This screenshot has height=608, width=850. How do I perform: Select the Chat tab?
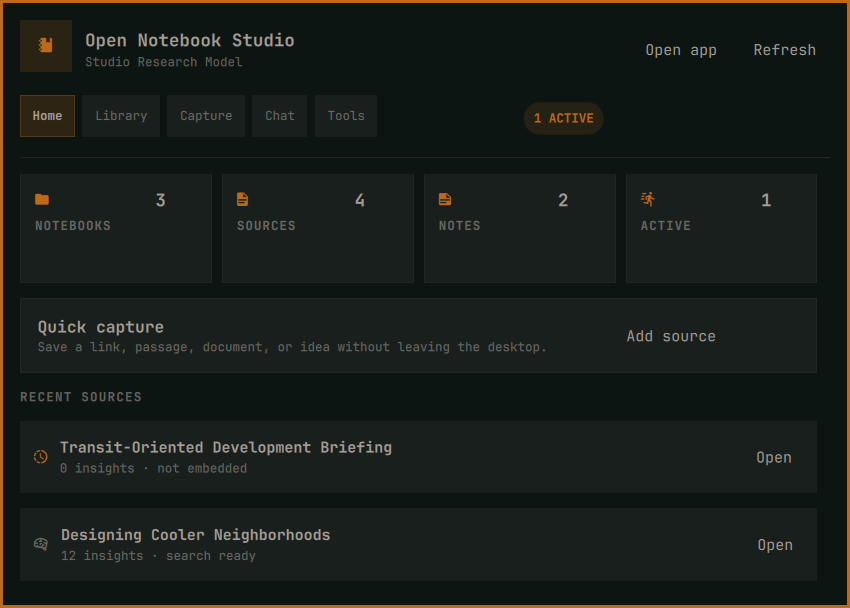coord(280,116)
